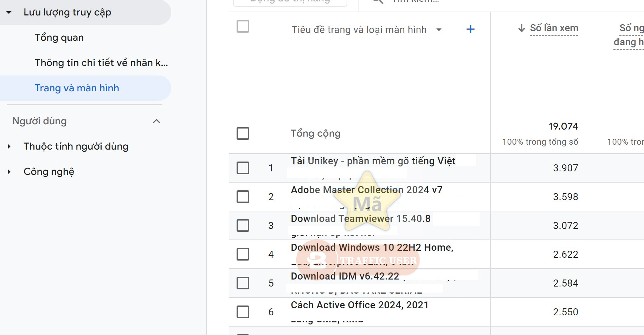Check the Download IDM v6.42.22 row checkbox

pyautogui.click(x=243, y=283)
